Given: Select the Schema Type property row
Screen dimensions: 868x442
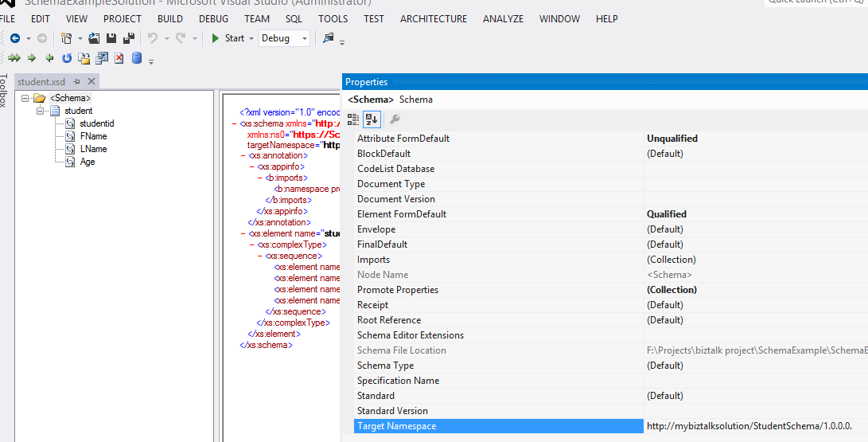Looking at the screenshot, I should pos(610,366).
